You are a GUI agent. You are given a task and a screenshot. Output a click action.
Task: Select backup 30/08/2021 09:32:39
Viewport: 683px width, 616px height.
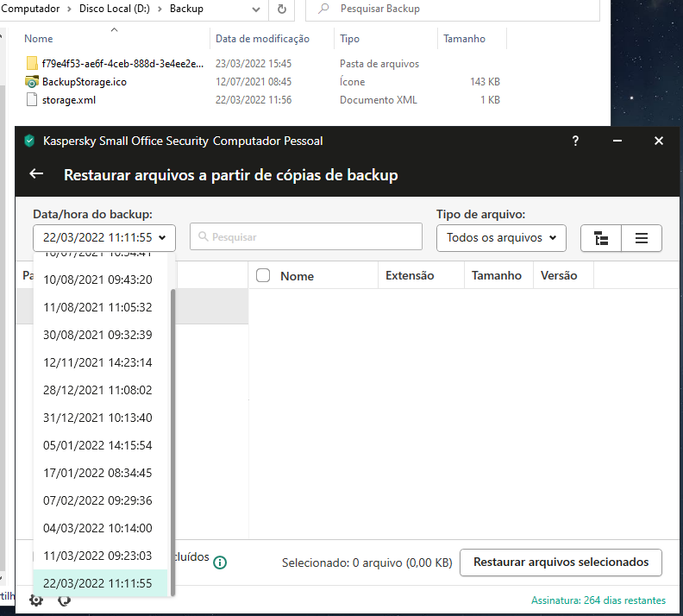tap(100, 335)
